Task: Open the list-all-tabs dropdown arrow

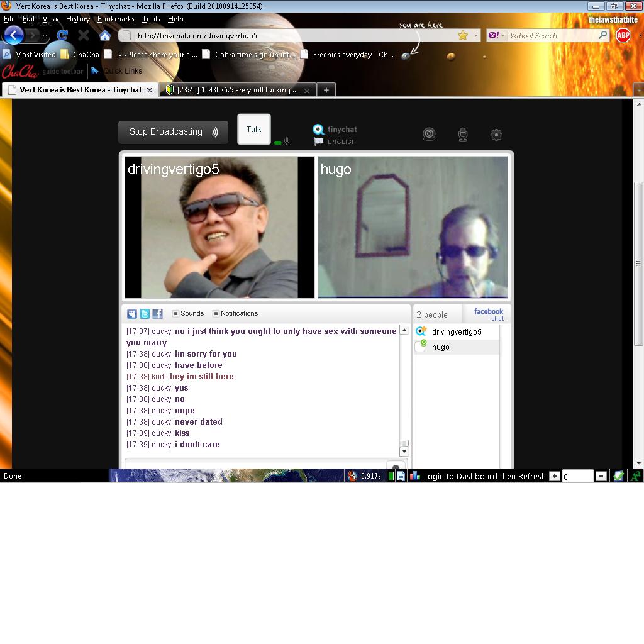Action: pyautogui.click(x=639, y=91)
